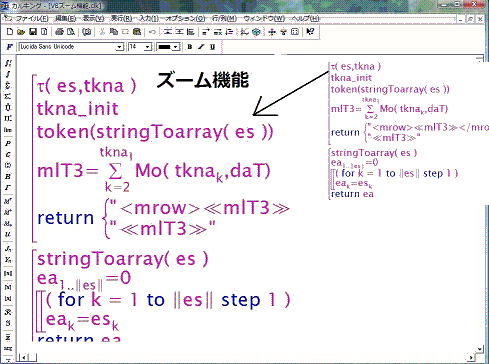Click the Print Preview icon
Image resolution: width=489 pixels, height=364 pixels.
71,32
